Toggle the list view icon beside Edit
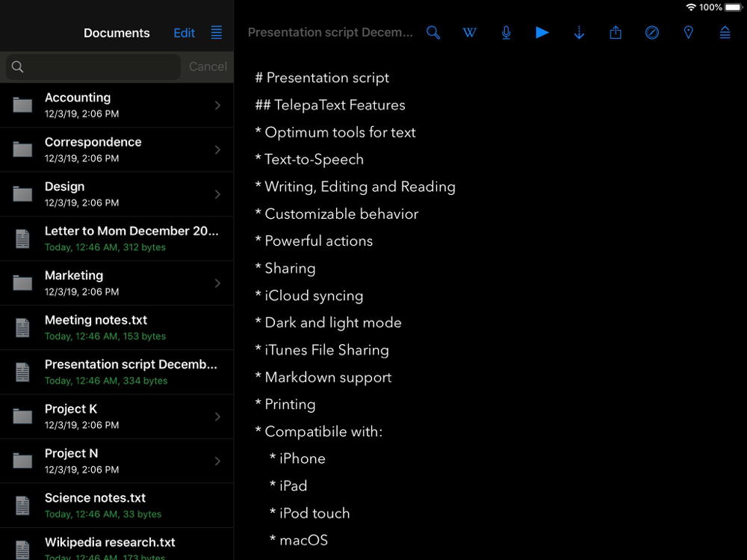 point(217,32)
